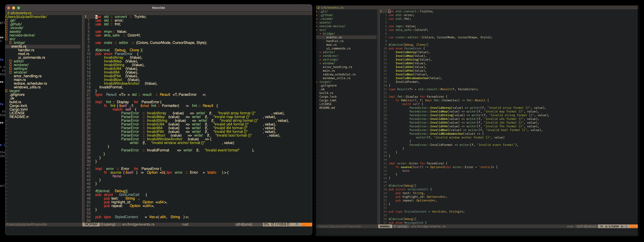Open build.rs in right terminal file tree
This screenshot has height=242, width=644.
coord(326,93)
